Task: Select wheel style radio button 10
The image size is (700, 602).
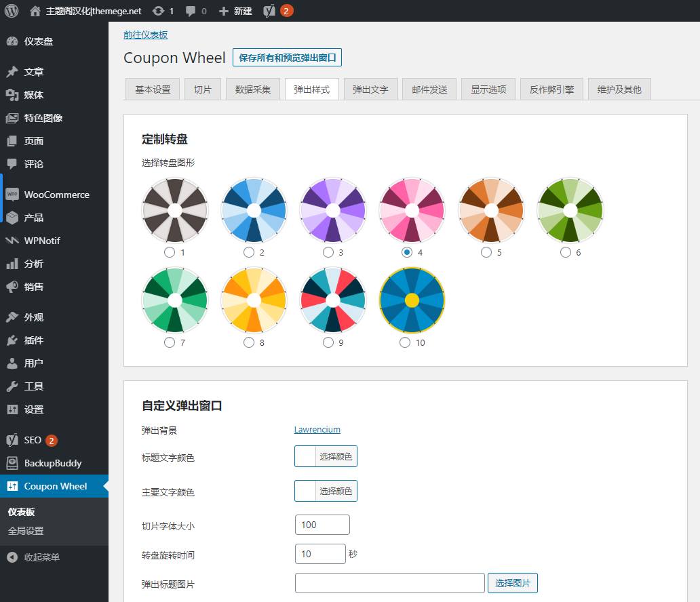Action: click(405, 342)
